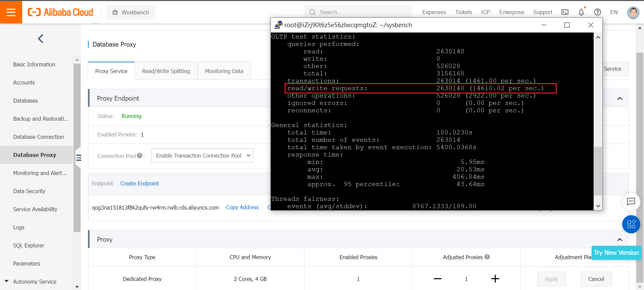Click the blue quick-access grid icon
The width and height of the screenshot is (644, 290).
[631, 224]
